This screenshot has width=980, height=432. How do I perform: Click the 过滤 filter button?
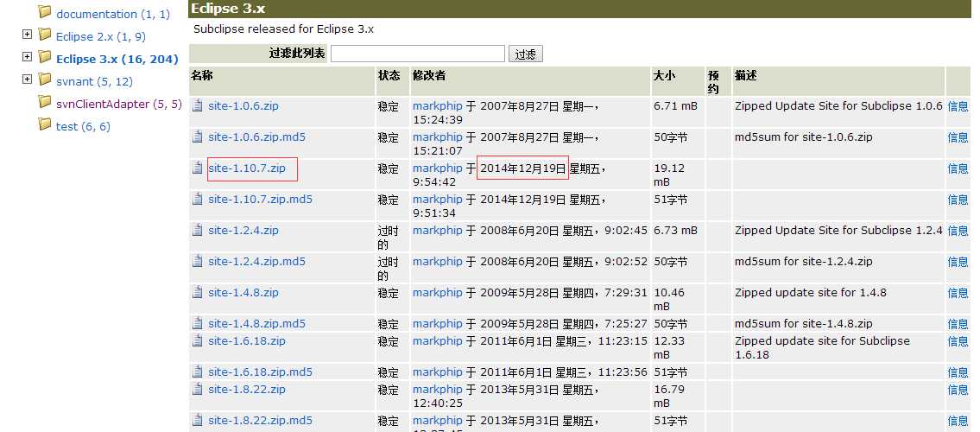click(x=526, y=54)
